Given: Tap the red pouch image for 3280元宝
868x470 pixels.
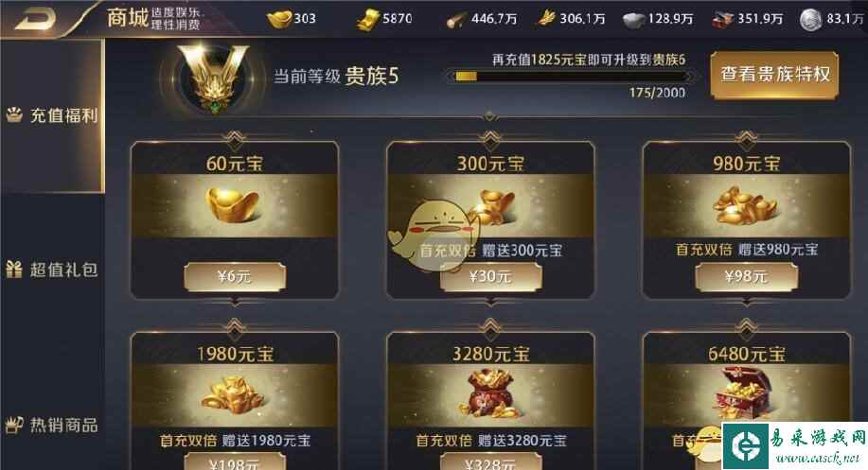Looking at the screenshot, I should pyautogui.click(x=489, y=393).
